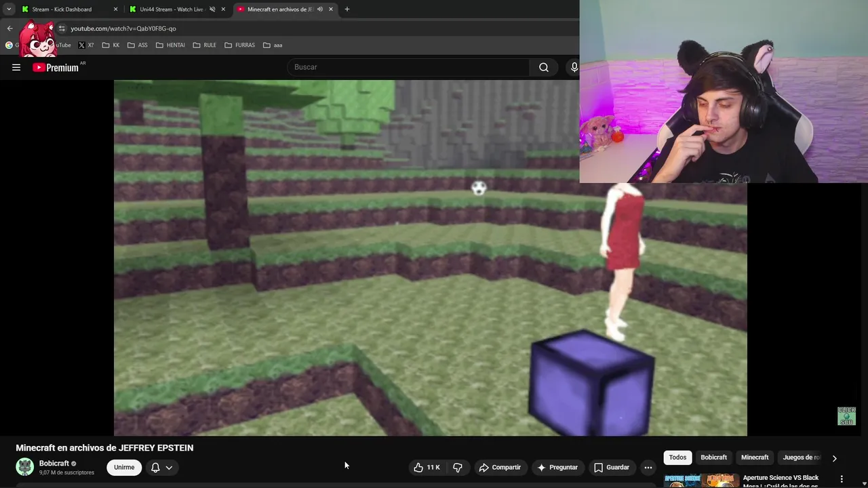Open a new browser tab
Viewport: 868px width, 488px height.
347,9
